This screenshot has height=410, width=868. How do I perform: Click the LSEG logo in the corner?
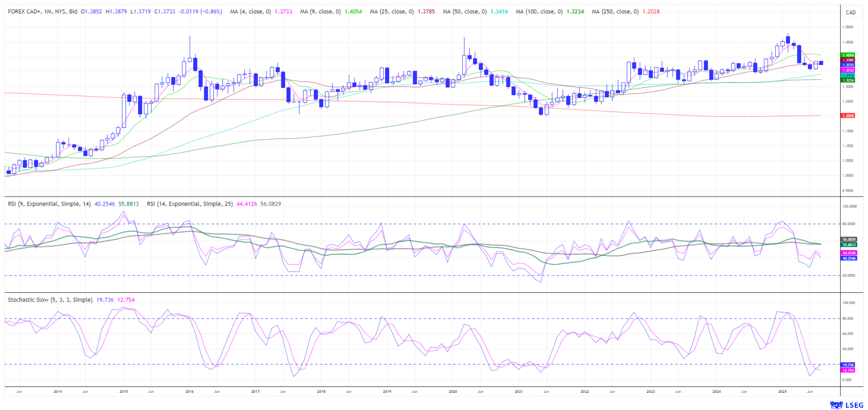click(x=846, y=405)
